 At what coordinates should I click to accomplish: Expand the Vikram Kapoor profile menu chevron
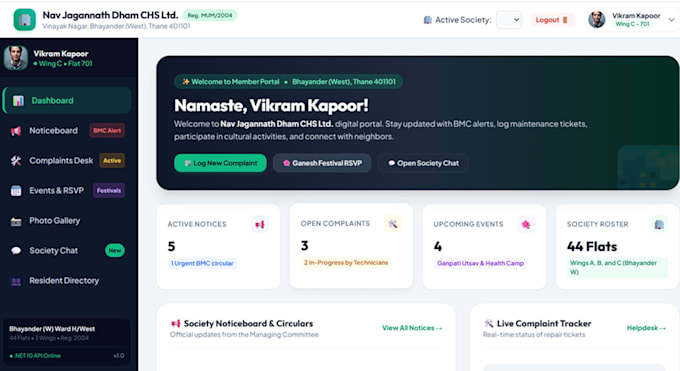tap(671, 20)
